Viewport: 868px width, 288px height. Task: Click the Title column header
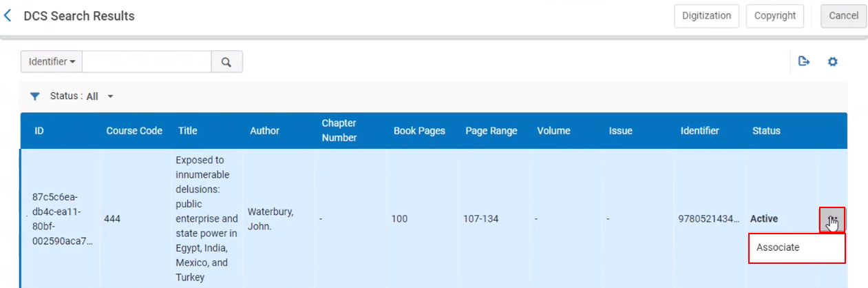click(x=188, y=130)
